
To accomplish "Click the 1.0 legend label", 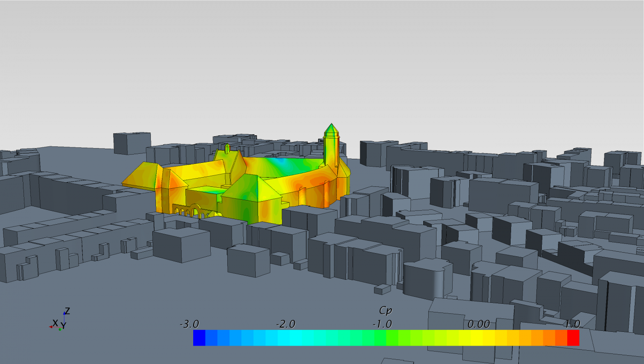I will 573,324.
